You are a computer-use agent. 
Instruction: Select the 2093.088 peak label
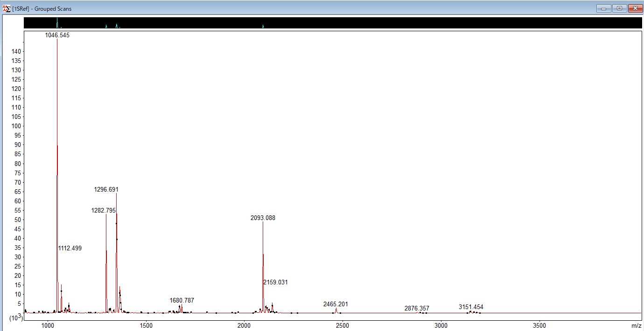tap(263, 218)
